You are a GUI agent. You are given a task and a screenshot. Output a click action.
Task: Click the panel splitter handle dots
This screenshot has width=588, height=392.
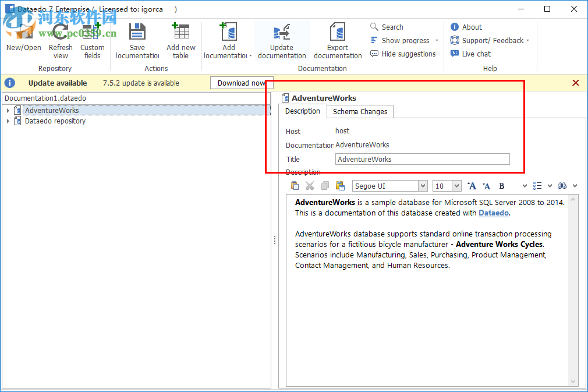[x=275, y=240]
